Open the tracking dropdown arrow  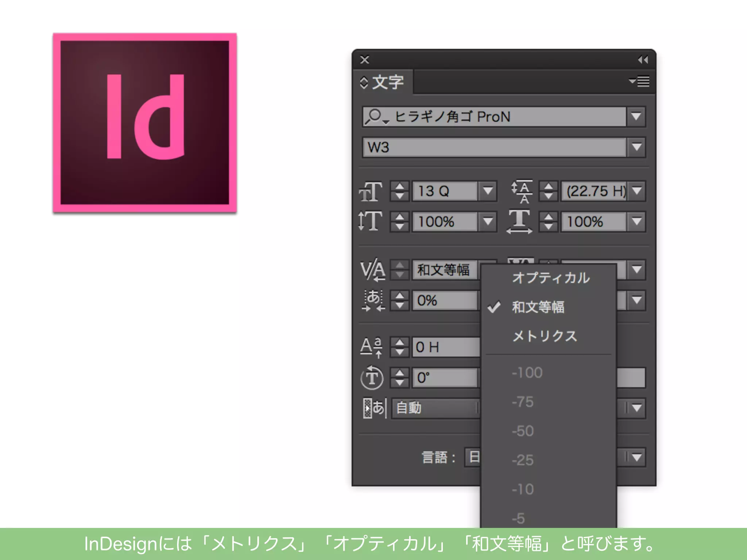[636, 270]
